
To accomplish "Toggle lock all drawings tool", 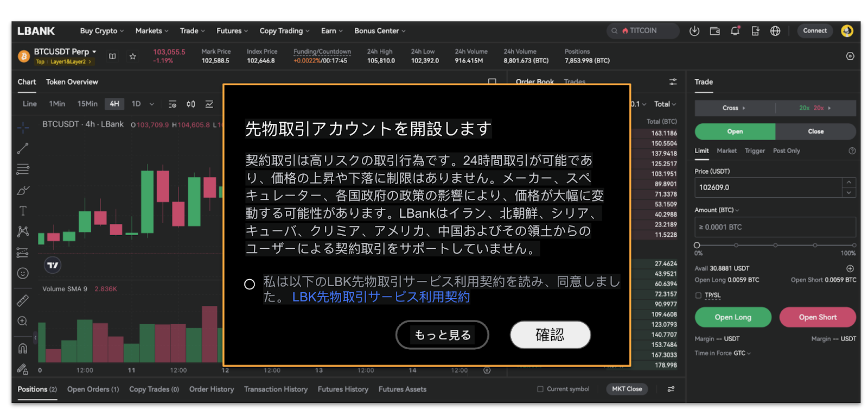I will click(x=23, y=369).
